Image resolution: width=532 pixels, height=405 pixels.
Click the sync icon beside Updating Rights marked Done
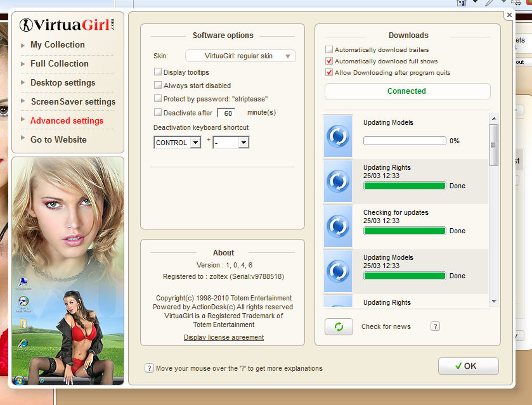click(338, 181)
